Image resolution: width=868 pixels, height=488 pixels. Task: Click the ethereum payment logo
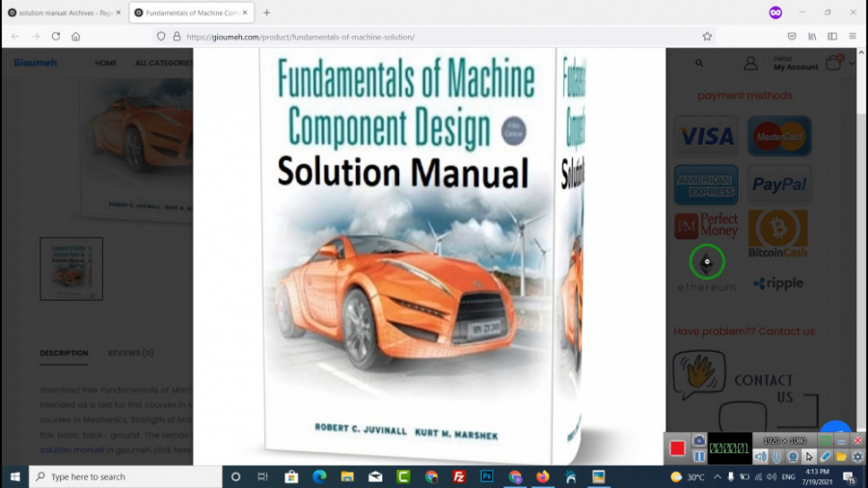pyautogui.click(x=706, y=268)
